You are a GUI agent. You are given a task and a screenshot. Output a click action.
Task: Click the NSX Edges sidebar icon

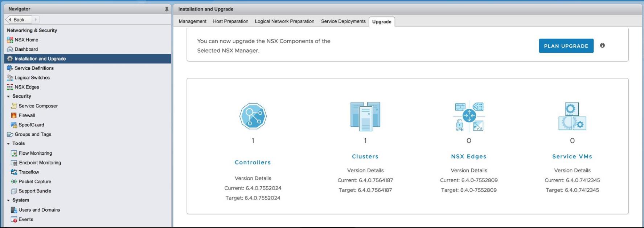[10, 87]
